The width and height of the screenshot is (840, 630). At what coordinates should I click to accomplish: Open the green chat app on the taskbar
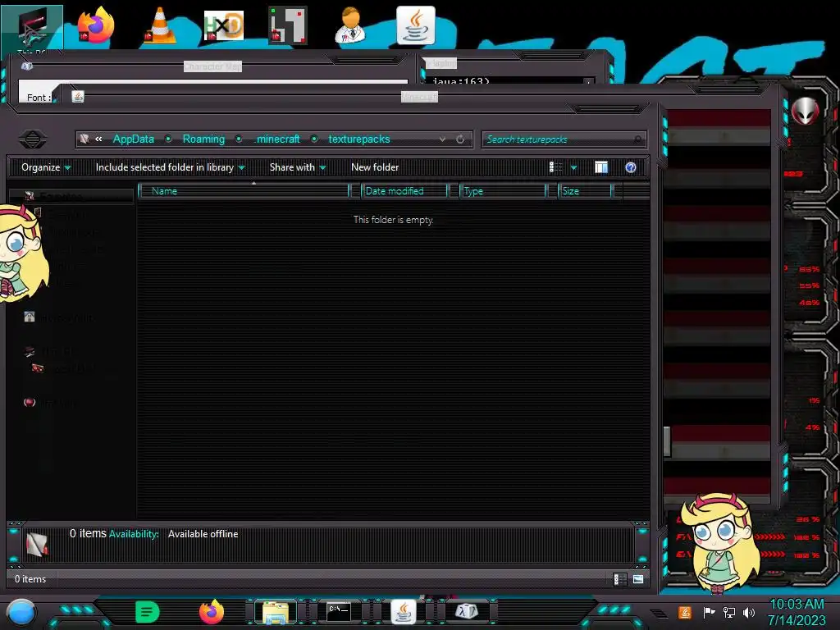(148, 612)
